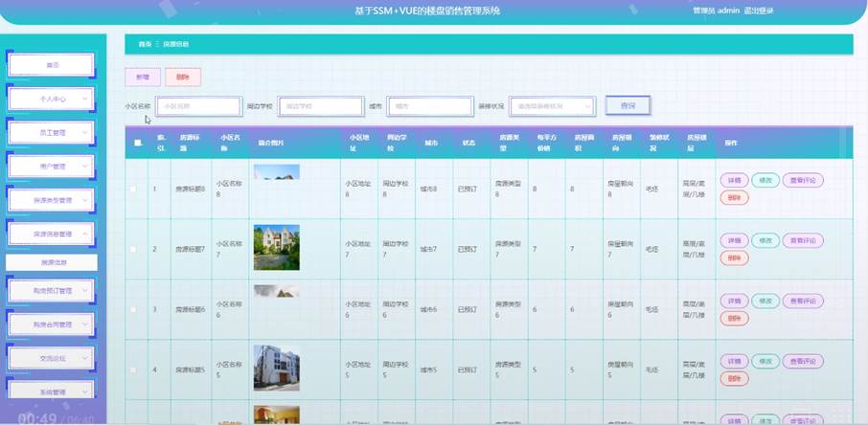Select the 房源信息 submenu item

coord(52,262)
